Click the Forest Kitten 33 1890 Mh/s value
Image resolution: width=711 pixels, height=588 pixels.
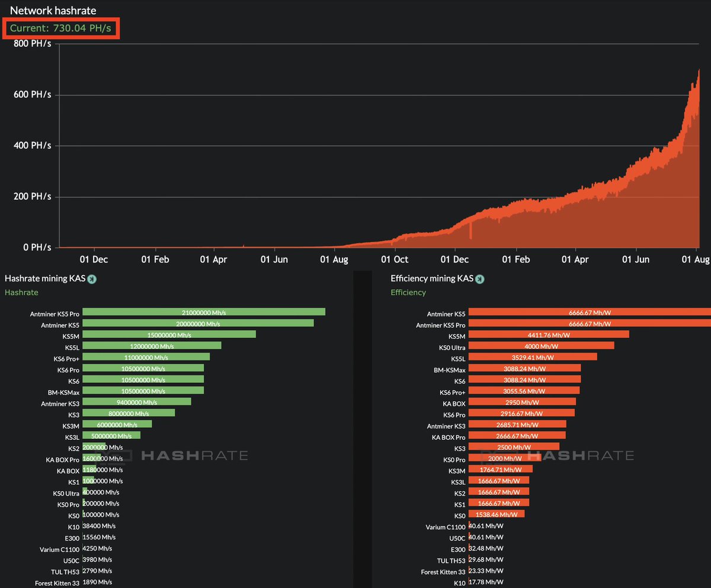click(x=97, y=583)
